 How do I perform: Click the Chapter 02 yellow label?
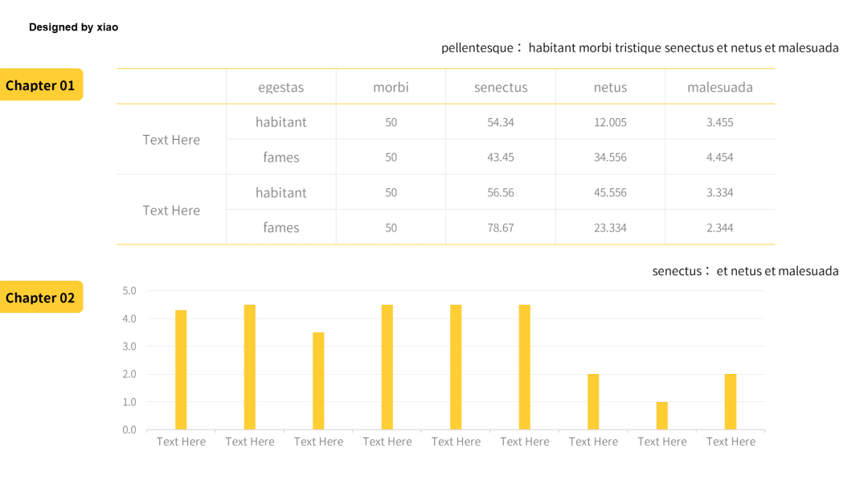pos(41,297)
